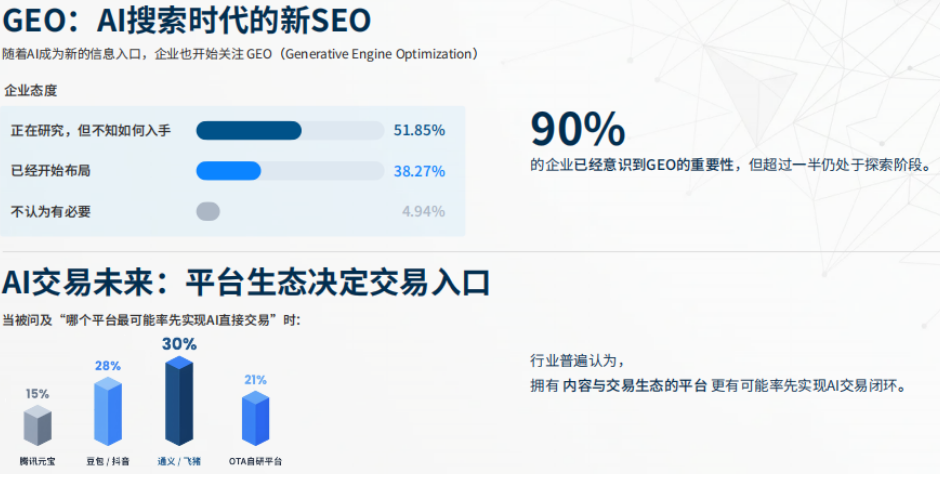This screenshot has height=486, width=940.
Task: Click the 4.94% percentage value
Action: click(x=423, y=211)
